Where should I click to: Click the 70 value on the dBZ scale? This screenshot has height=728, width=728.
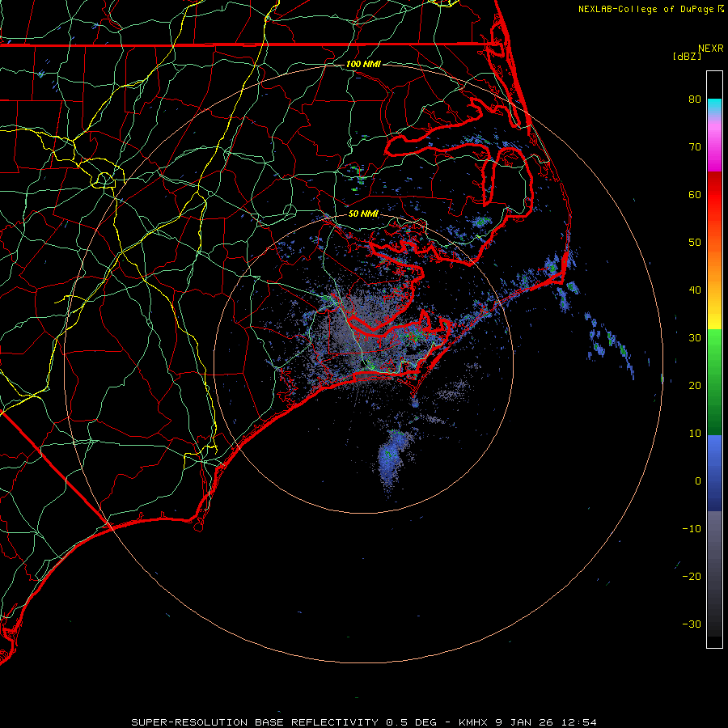tap(695, 146)
